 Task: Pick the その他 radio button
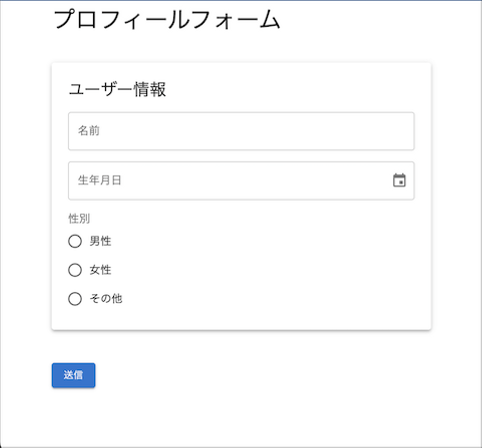75,299
